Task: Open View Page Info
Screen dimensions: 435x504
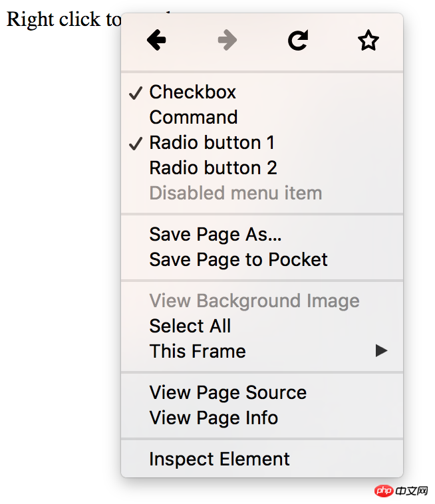Action: coord(214,418)
